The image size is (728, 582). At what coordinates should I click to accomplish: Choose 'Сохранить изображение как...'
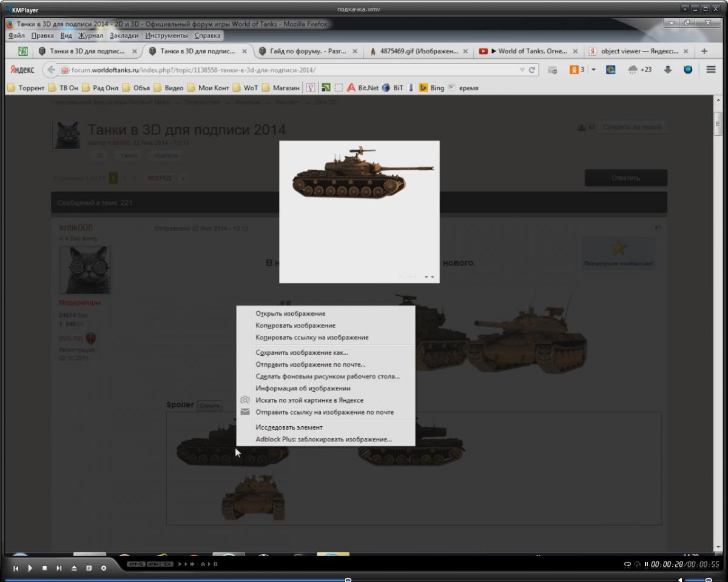[326, 352]
